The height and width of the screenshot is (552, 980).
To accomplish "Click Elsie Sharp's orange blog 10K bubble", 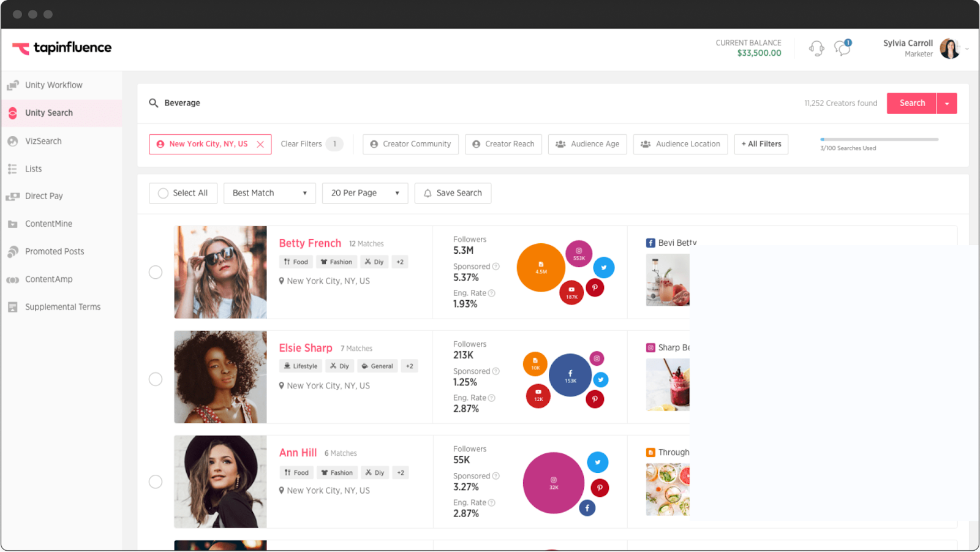I will coord(535,364).
